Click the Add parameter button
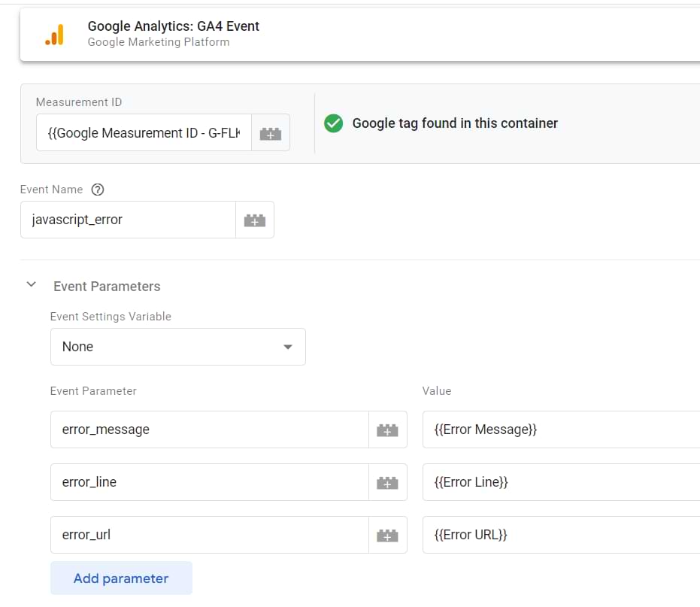The height and width of the screenshot is (607, 700). point(121,578)
